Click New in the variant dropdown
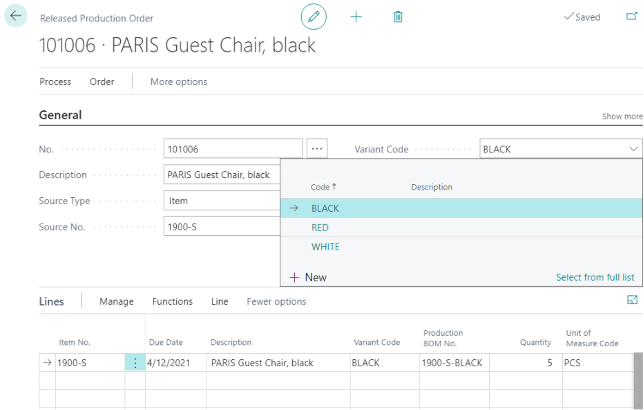Screen dimensions: 644x410 coord(308,277)
